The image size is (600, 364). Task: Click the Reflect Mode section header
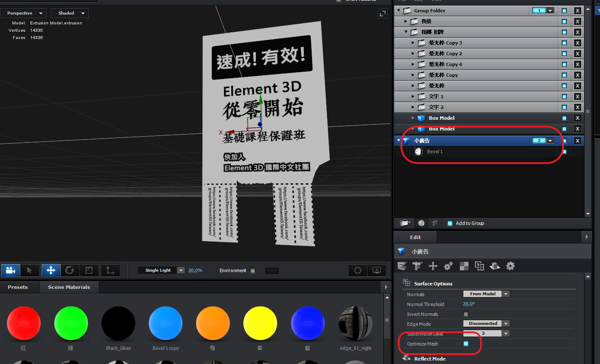(430, 359)
